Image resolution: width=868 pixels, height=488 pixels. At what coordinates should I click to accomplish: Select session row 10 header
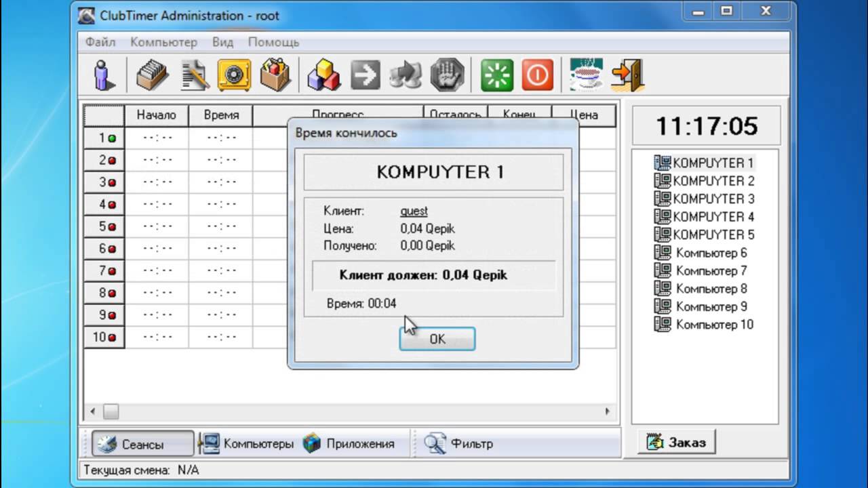[x=104, y=337]
